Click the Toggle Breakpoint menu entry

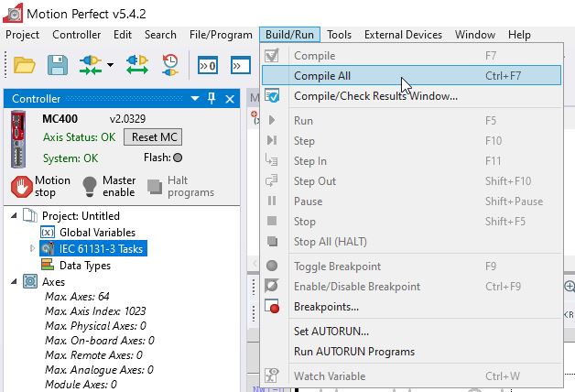(x=411, y=267)
